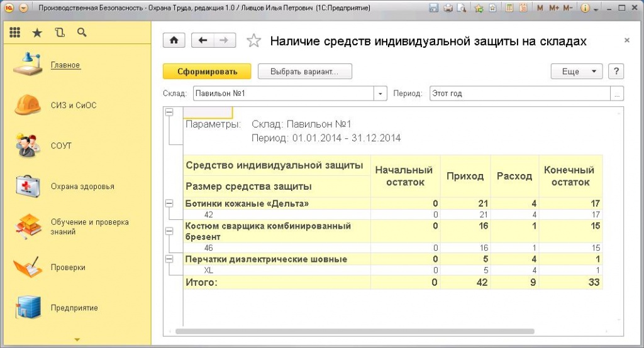Click the help question mark button
Screen dimensions: 644x348
(x=616, y=72)
